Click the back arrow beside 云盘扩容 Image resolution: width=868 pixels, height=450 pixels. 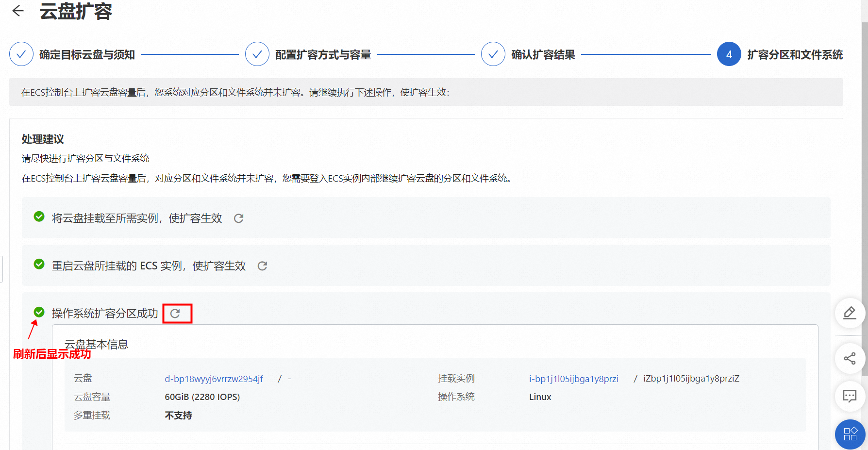tap(18, 11)
